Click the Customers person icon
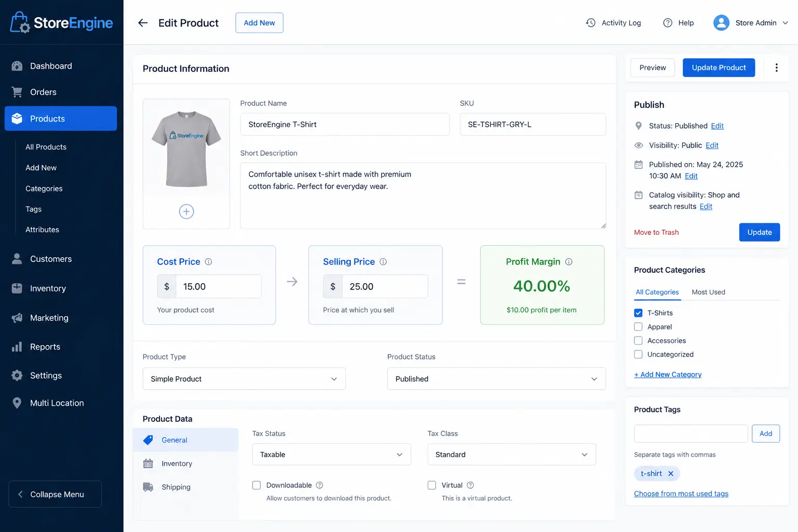 [x=17, y=259]
